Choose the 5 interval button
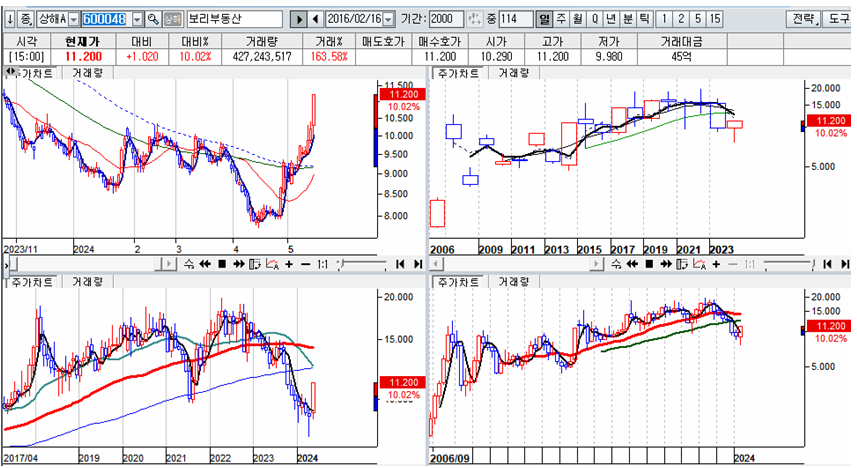 click(x=698, y=19)
